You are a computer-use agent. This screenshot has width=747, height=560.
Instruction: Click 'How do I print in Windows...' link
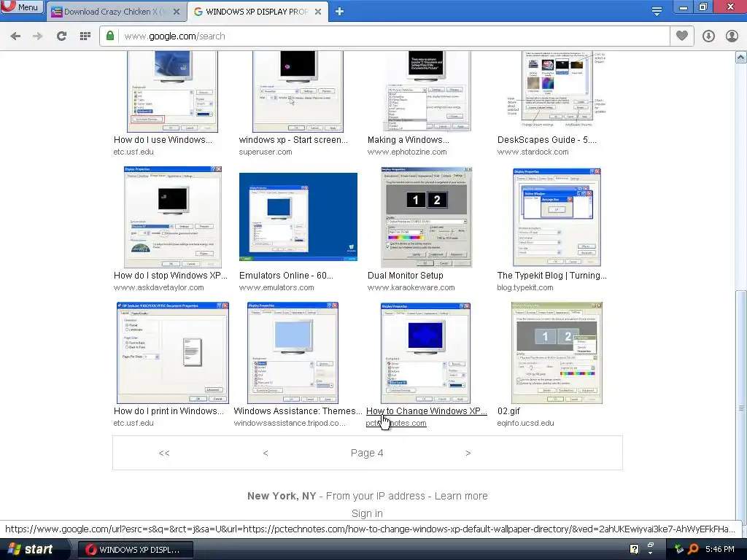click(169, 411)
